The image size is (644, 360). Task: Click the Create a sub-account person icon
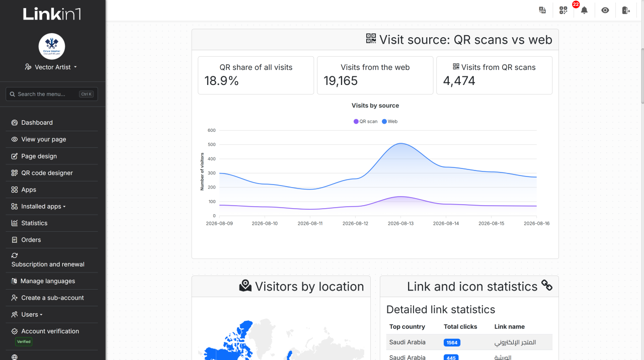point(15,298)
